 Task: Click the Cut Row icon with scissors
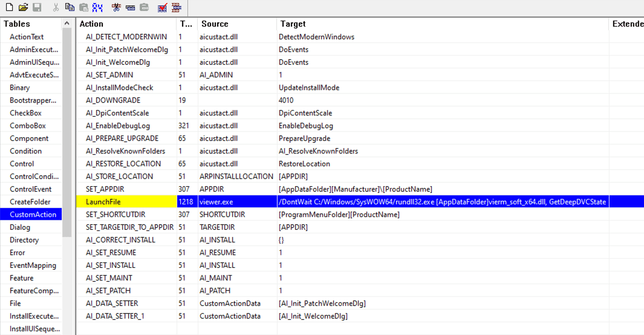click(116, 8)
